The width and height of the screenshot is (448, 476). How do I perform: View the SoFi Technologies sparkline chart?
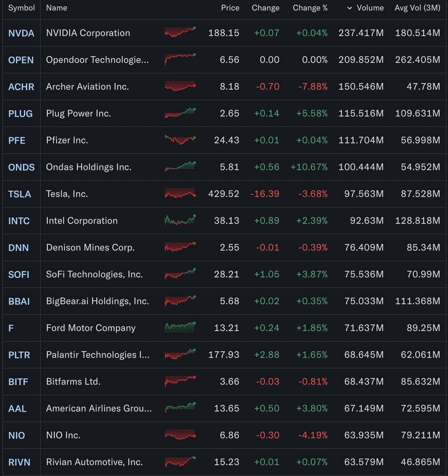[x=180, y=274]
